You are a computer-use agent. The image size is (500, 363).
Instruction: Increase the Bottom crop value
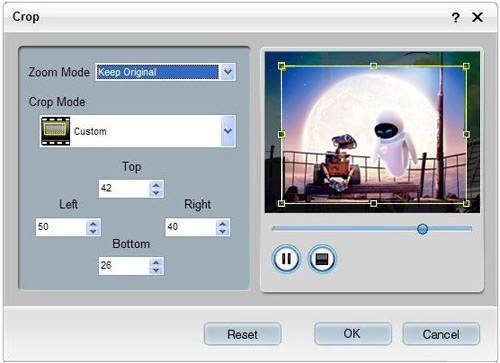(156, 262)
